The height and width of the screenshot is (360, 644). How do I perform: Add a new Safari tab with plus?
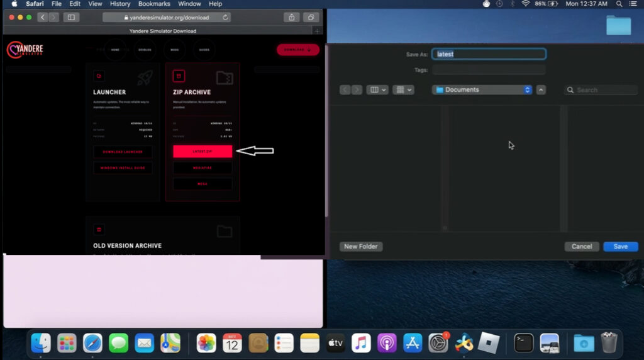[x=317, y=31]
